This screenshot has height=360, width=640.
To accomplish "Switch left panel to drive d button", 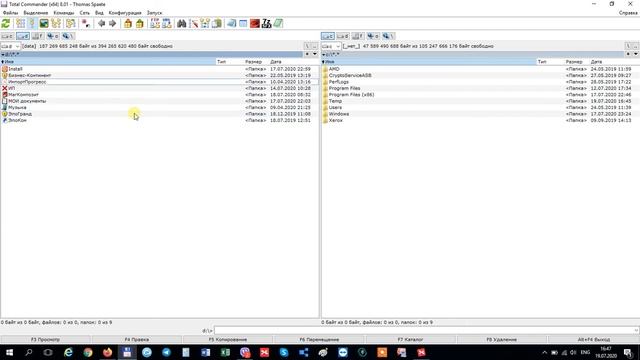I will point(22,36).
